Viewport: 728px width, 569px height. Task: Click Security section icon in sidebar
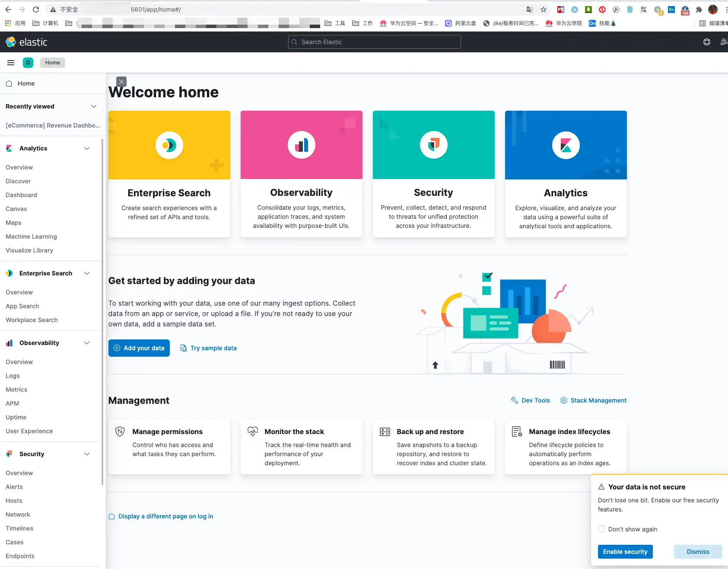(9, 454)
